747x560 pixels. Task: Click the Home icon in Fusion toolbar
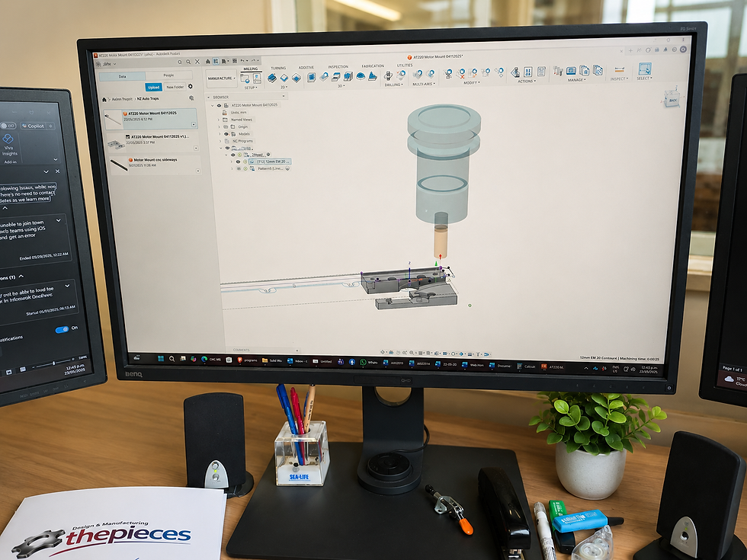tap(207, 62)
